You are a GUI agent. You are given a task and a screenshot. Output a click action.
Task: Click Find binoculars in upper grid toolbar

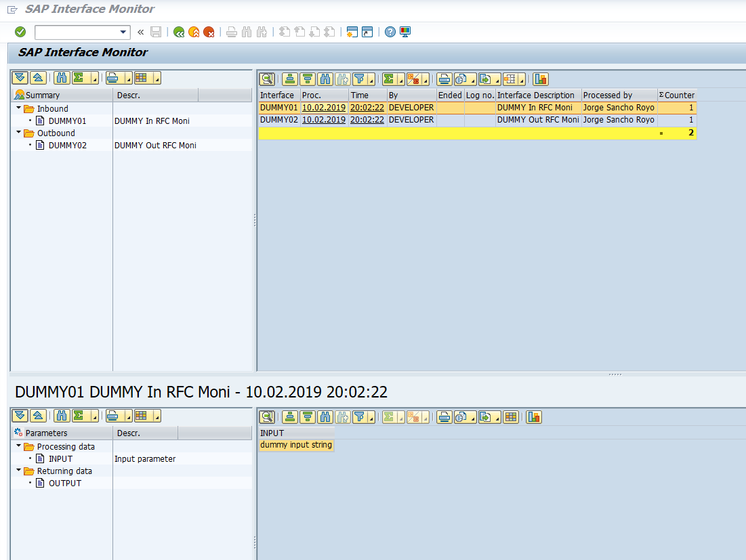coord(325,79)
